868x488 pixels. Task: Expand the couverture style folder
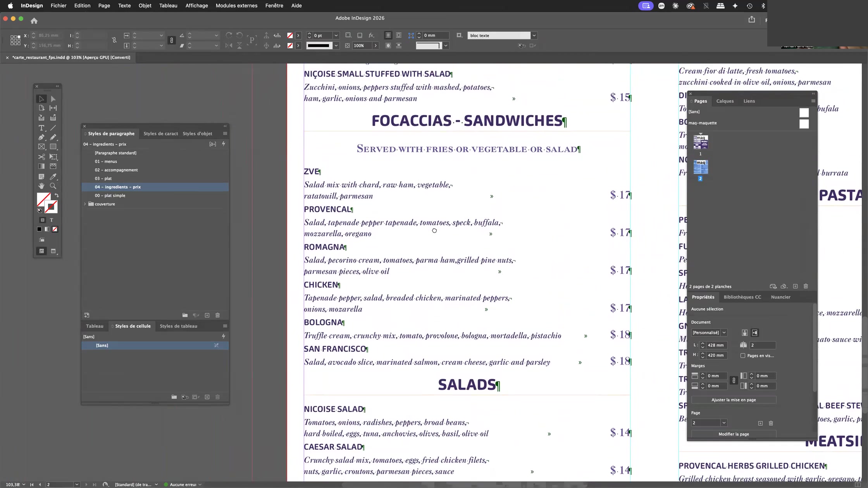pos(85,204)
